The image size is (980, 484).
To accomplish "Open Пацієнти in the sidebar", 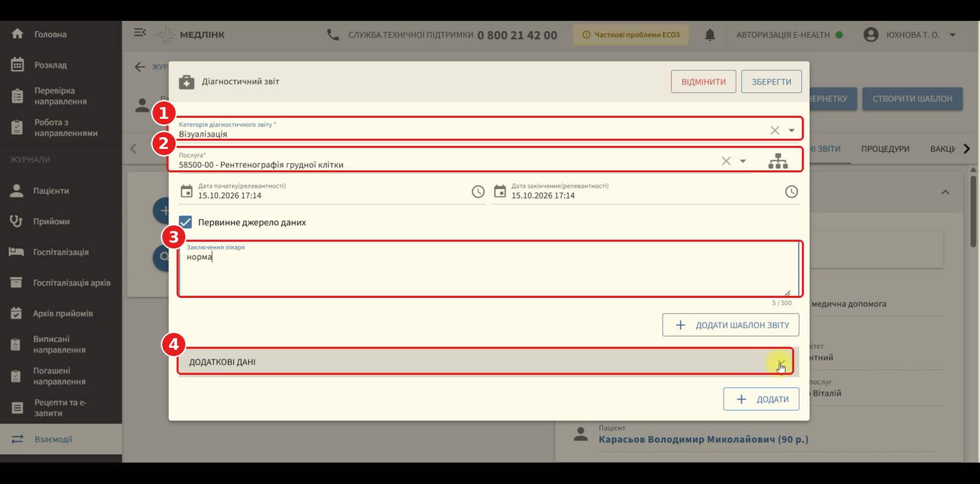I will pos(61,191).
